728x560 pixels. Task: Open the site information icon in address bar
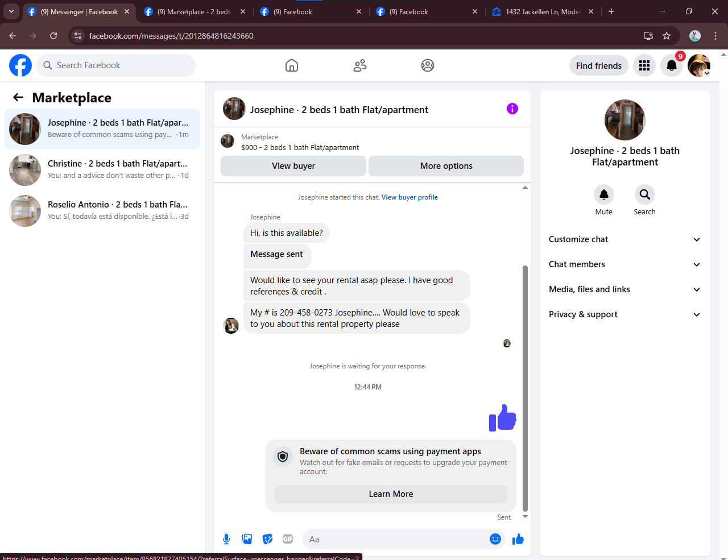78,36
